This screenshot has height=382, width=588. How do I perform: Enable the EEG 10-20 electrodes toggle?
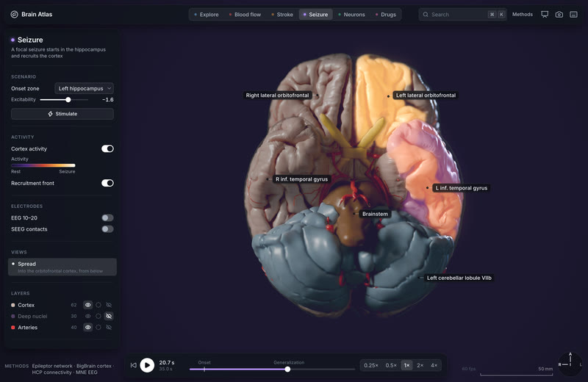[x=107, y=217]
